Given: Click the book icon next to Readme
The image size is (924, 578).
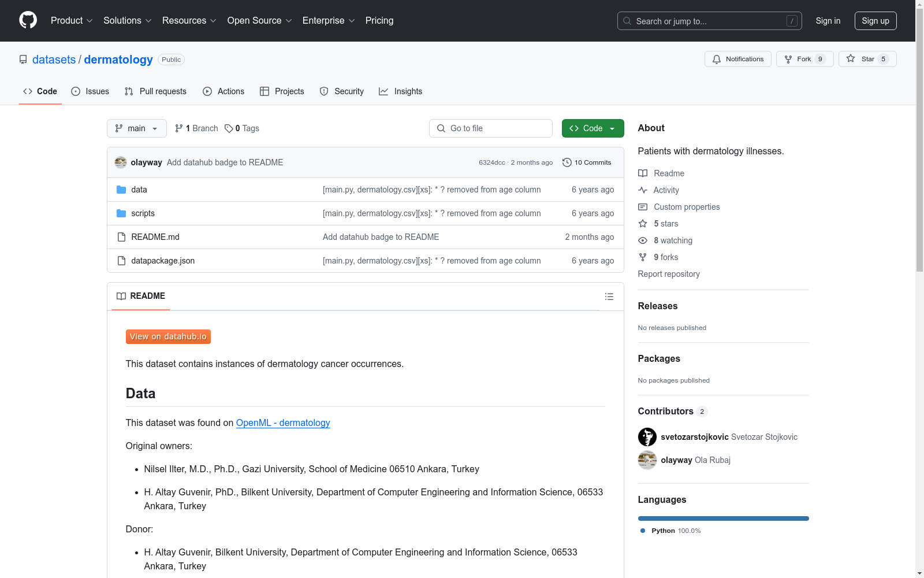Looking at the screenshot, I should pyautogui.click(x=643, y=173).
